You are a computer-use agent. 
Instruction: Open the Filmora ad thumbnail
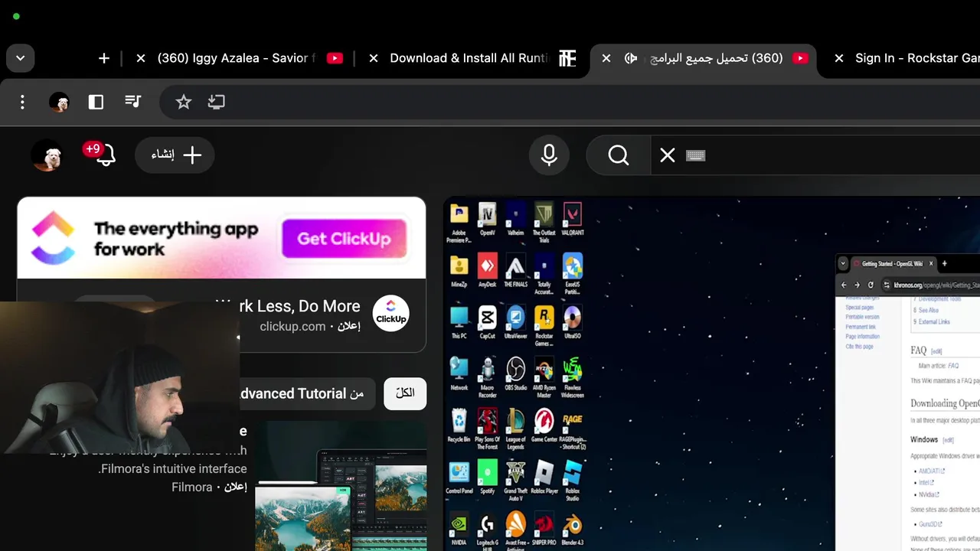(341, 486)
